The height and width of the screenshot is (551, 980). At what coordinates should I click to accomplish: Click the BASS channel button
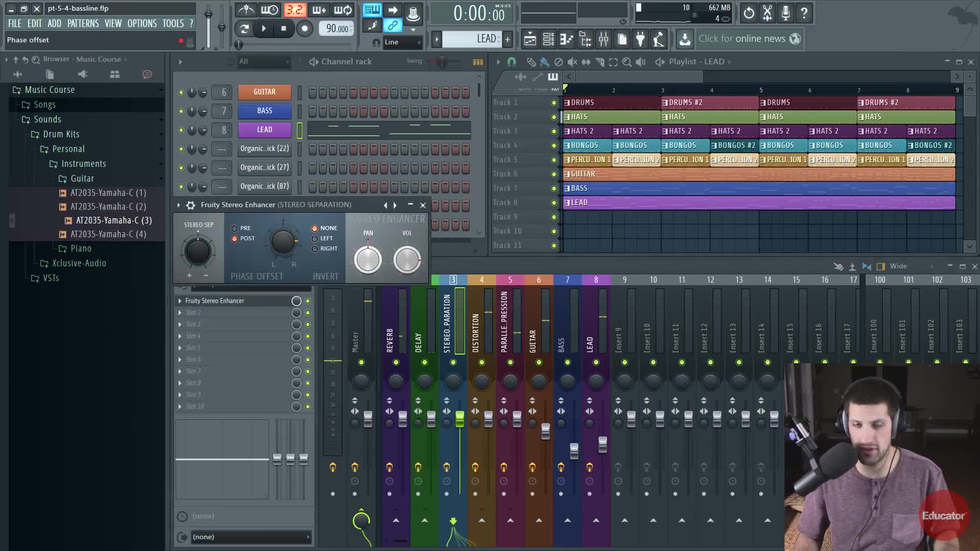click(x=264, y=111)
